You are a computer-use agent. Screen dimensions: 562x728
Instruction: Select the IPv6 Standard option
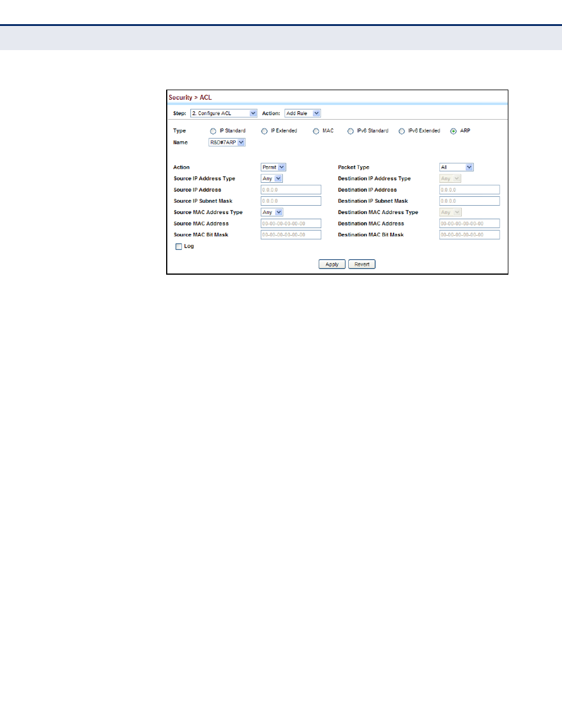click(x=351, y=131)
